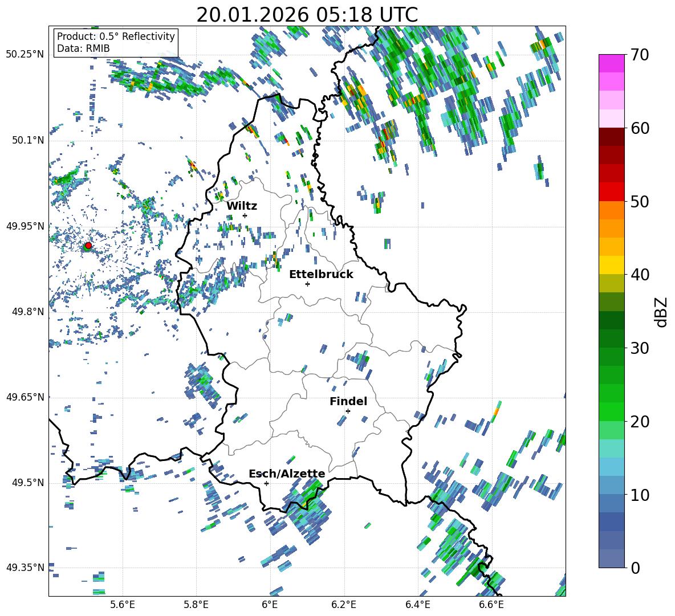This screenshot has width=675, height=616.
Task: Click the Product: 0.5° Reflectivity text
Action: tap(116, 36)
